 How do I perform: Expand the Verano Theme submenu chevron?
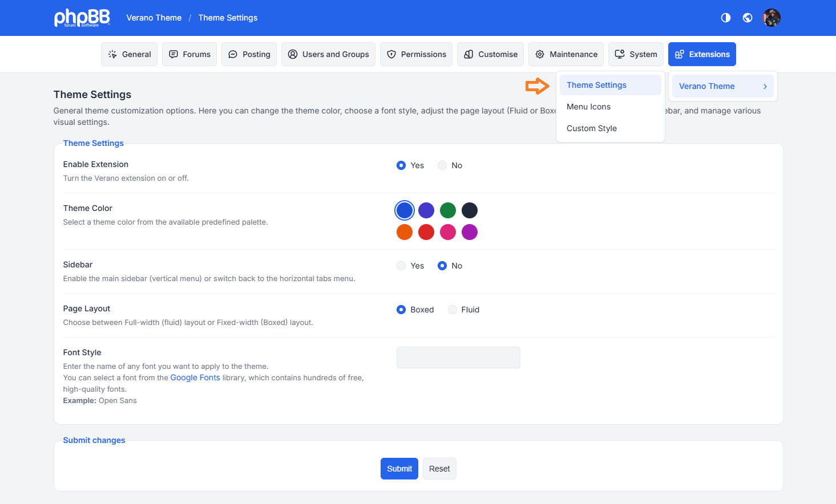coord(765,87)
